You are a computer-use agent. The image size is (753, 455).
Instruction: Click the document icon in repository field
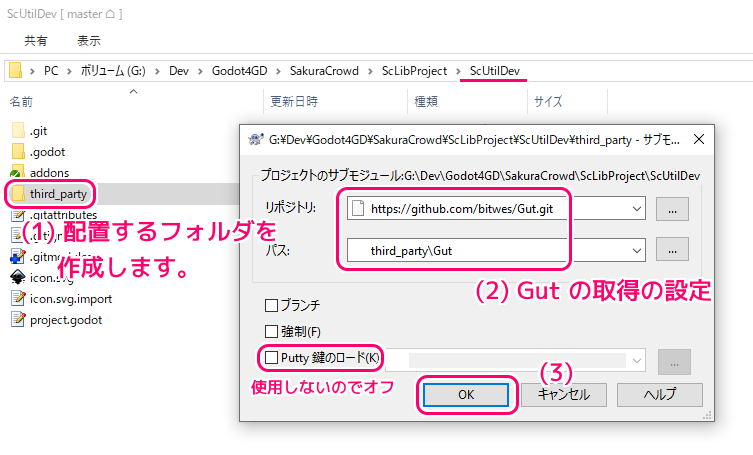coord(358,209)
